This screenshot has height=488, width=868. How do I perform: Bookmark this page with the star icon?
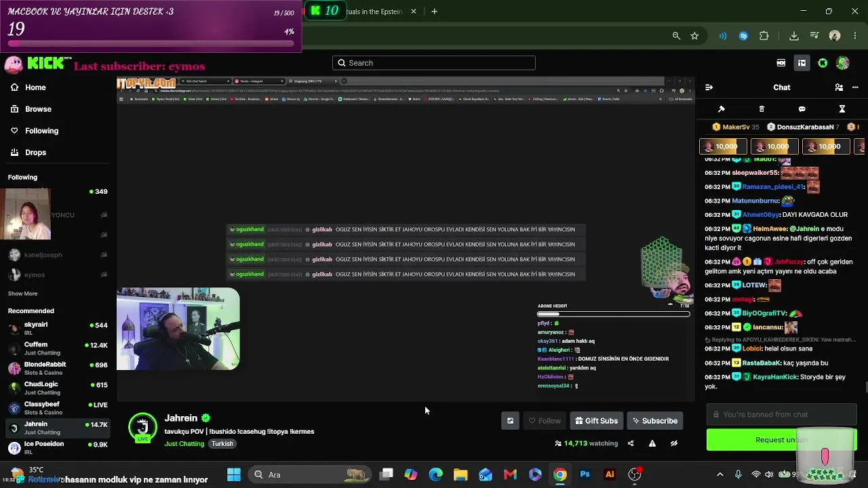coord(694,36)
